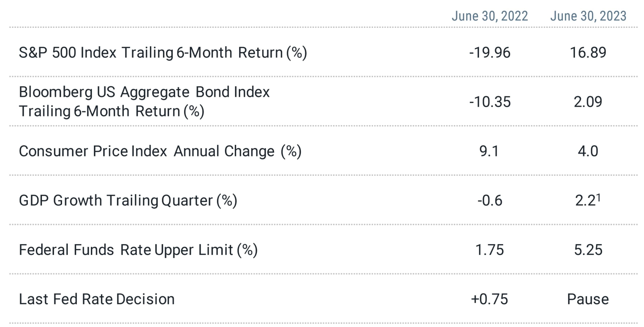Click the -19.96 S&P 500 value

(x=490, y=53)
